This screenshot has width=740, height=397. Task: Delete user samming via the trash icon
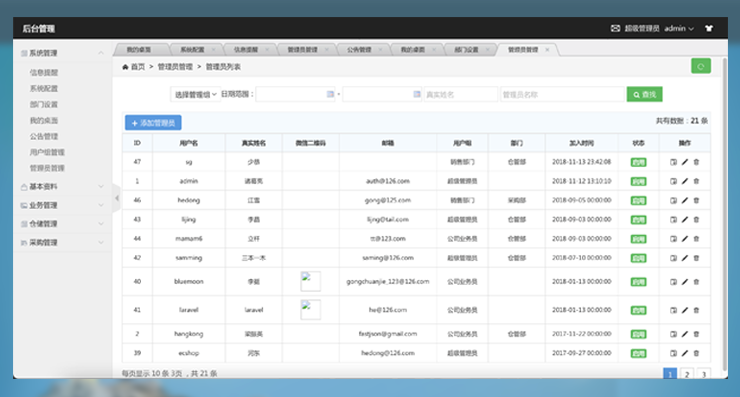click(696, 258)
